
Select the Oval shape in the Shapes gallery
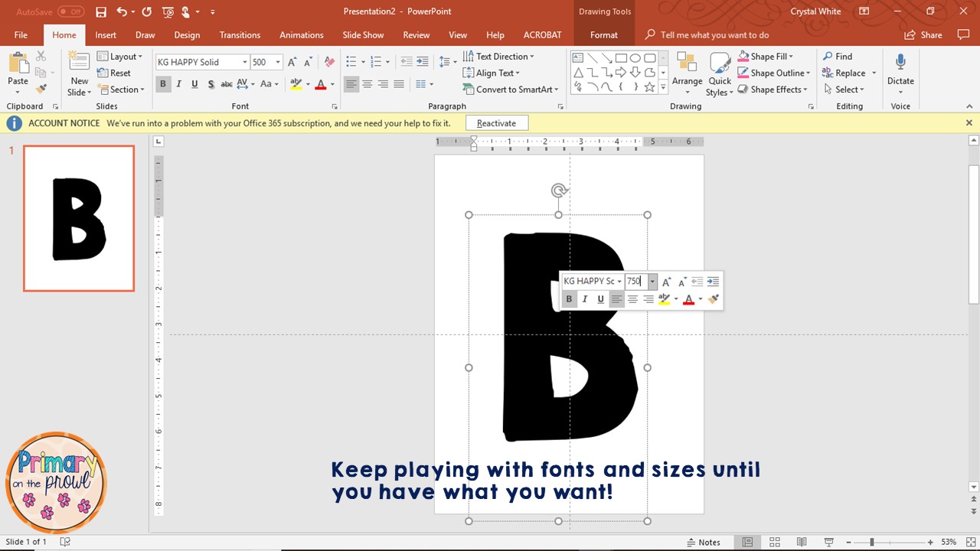coord(634,57)
